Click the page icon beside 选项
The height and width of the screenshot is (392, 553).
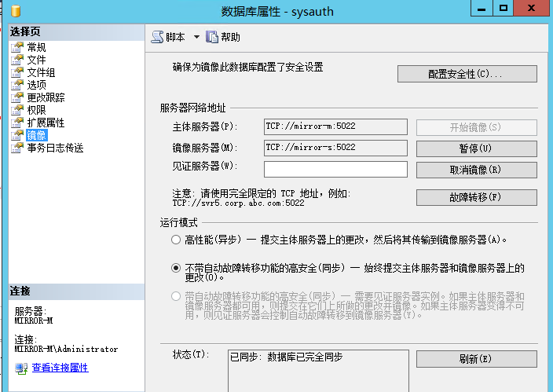click(x=17, y=85)
